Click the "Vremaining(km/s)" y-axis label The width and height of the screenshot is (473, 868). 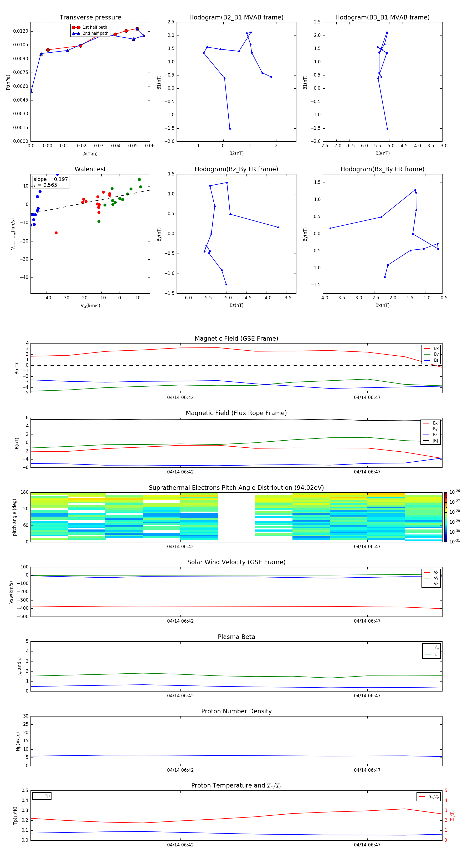coord(13,234)
